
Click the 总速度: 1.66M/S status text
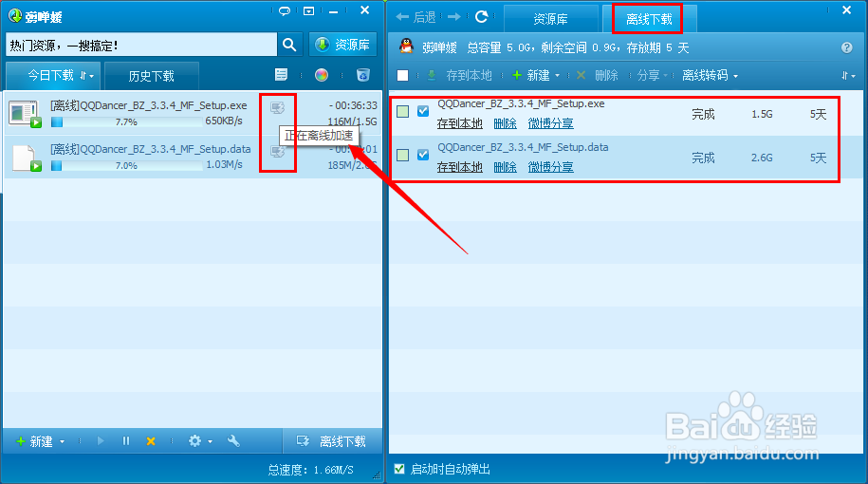310,470
